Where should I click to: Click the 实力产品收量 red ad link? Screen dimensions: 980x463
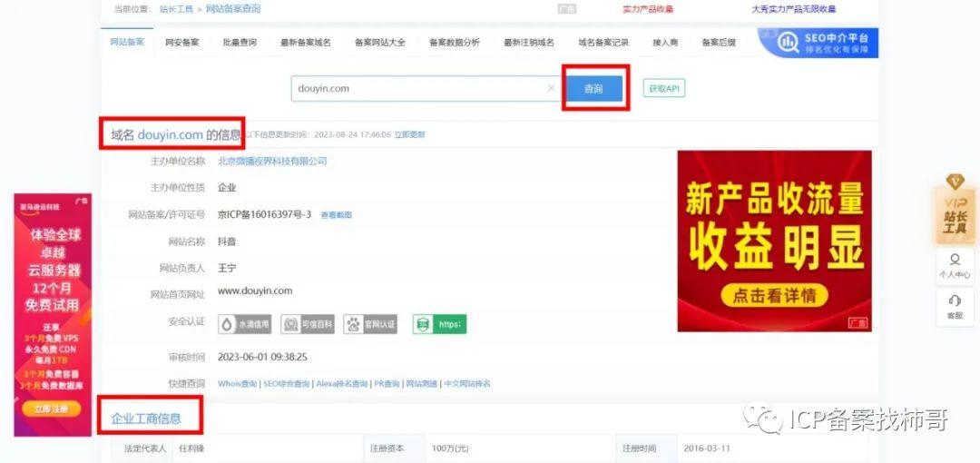[648, 9]
